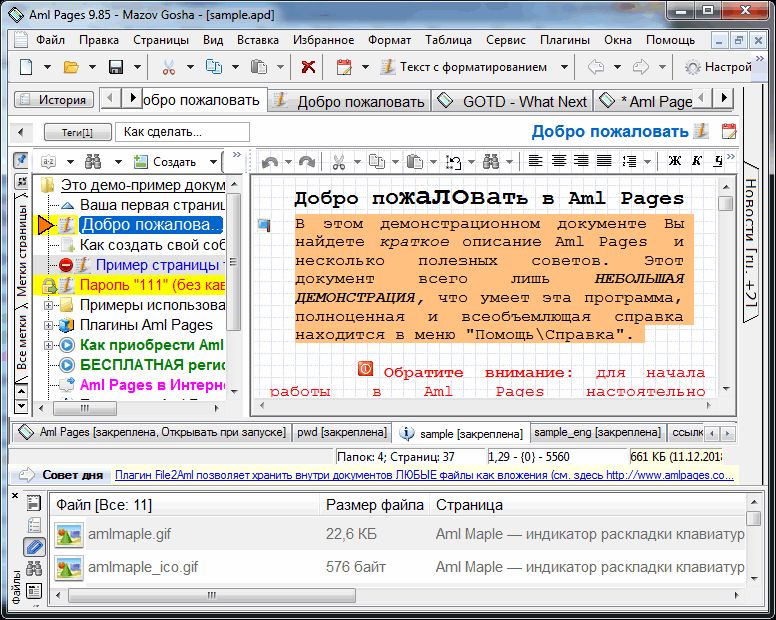Viewport: 776px width, 620px height.
Task: Click the Cut scissors icon in main toolbar
Action: coord(169,67)
